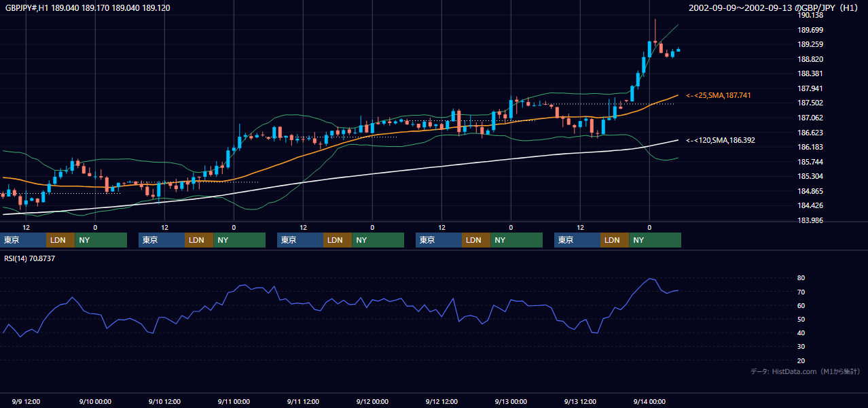Click the 186.183 price level label
The width and height of the screenshot is (868, 408).
point(810,148)
